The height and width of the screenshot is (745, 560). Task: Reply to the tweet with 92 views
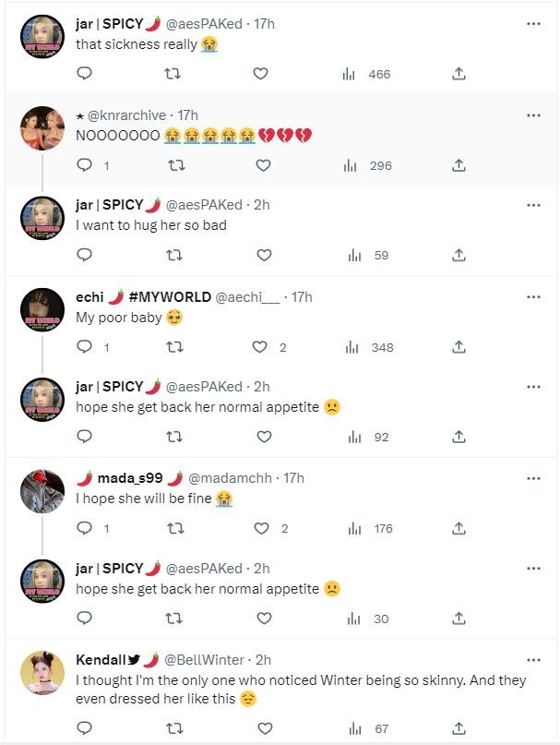click(84, 436)
